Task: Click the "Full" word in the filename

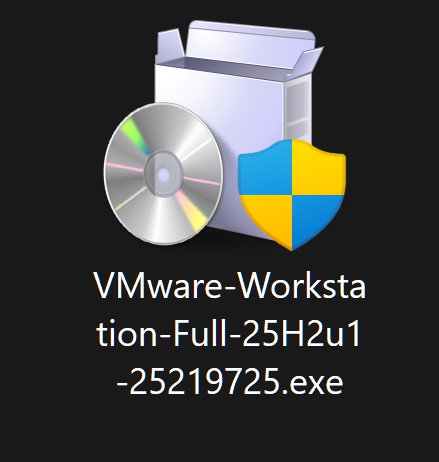Action: (200, 333)
